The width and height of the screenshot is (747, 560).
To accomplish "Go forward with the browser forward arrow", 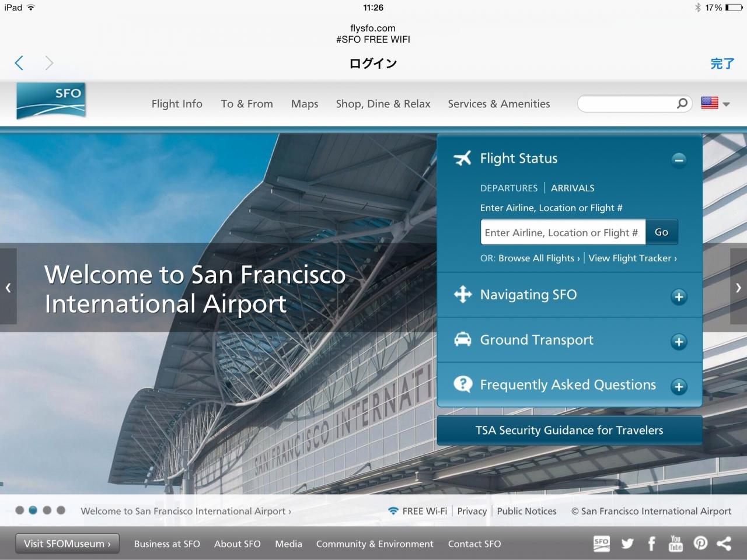I will (x=49, y=63).
